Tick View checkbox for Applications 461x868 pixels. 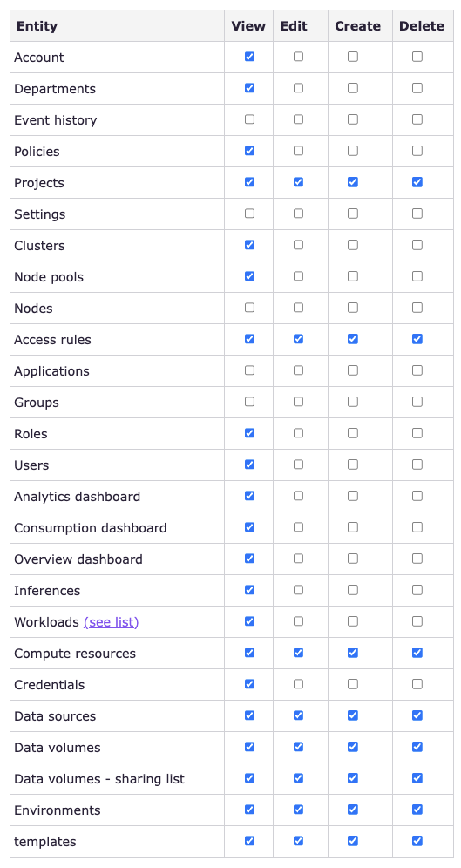pyautogui.click(x=249, y=370)
